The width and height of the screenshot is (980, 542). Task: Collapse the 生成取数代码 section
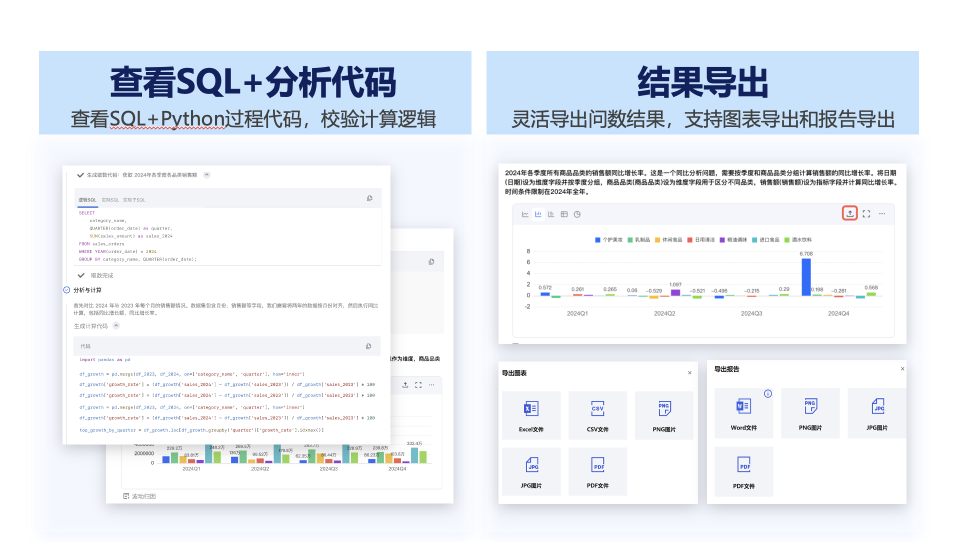(x=206, y=175)
